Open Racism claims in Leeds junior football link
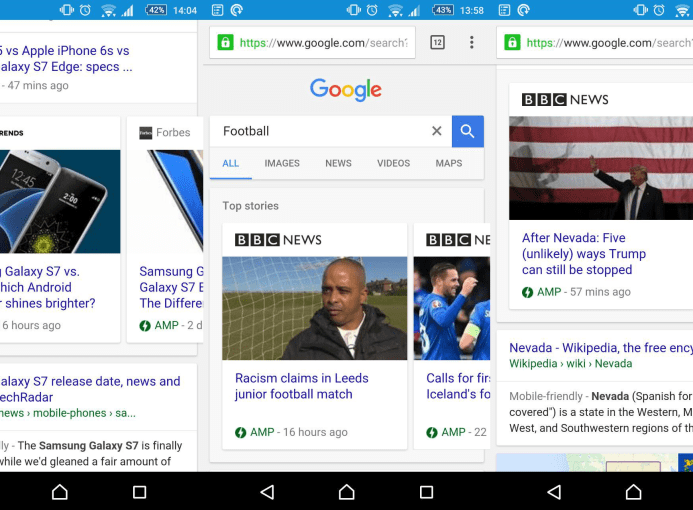This screenshot has width=693, height=510. (302, 386)
